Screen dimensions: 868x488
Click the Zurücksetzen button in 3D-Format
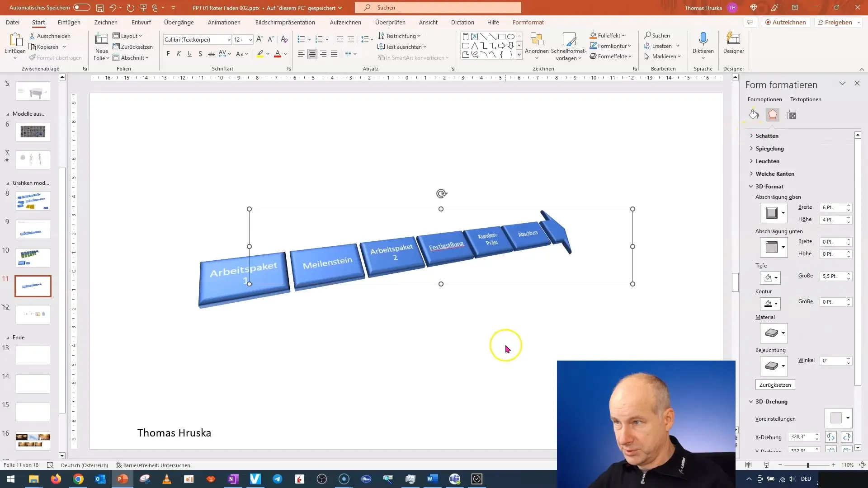[x=775, y=385]
